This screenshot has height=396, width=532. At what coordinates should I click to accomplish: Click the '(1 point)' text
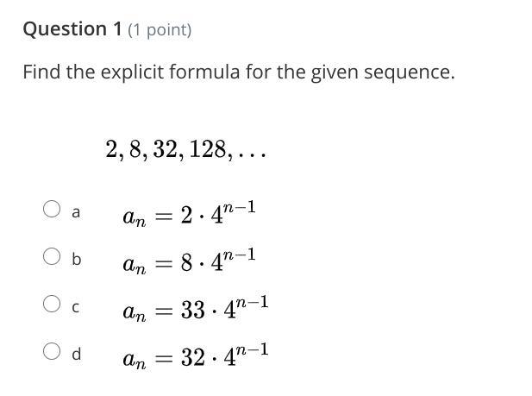point(160,30)
